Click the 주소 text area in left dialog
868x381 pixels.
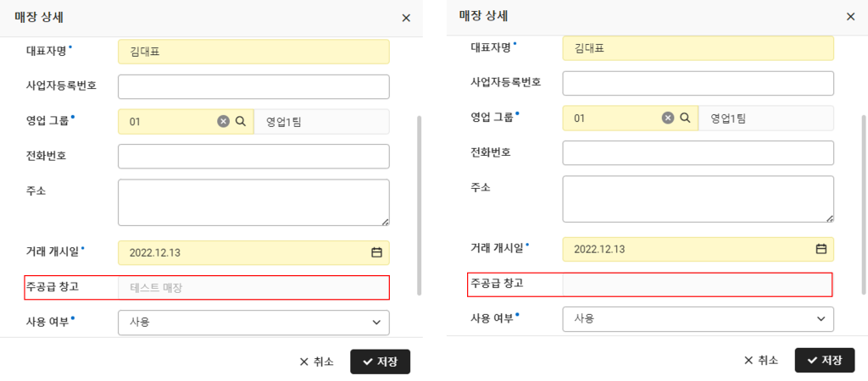pyautogui.click(x=253, y=202)
